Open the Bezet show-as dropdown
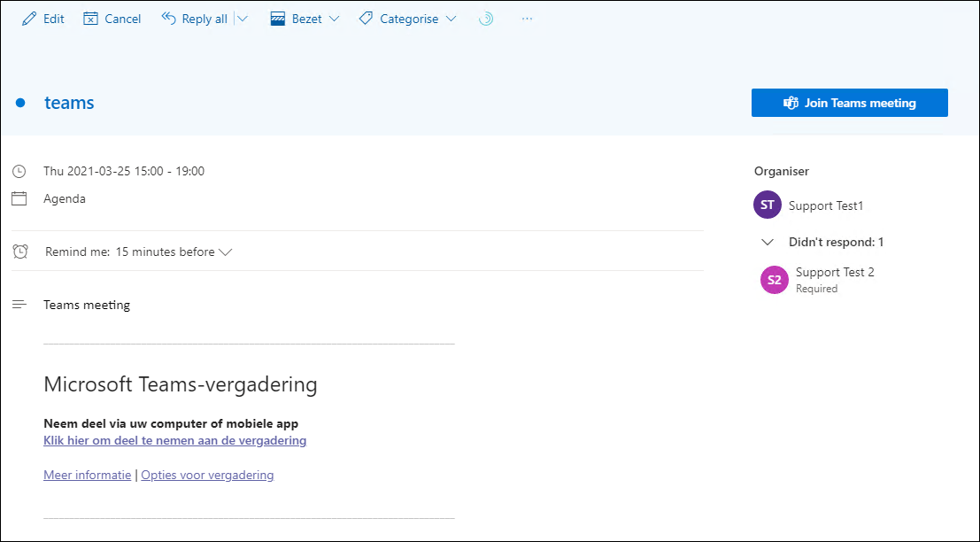Screen dimensions: 980x542 [334, 19]
